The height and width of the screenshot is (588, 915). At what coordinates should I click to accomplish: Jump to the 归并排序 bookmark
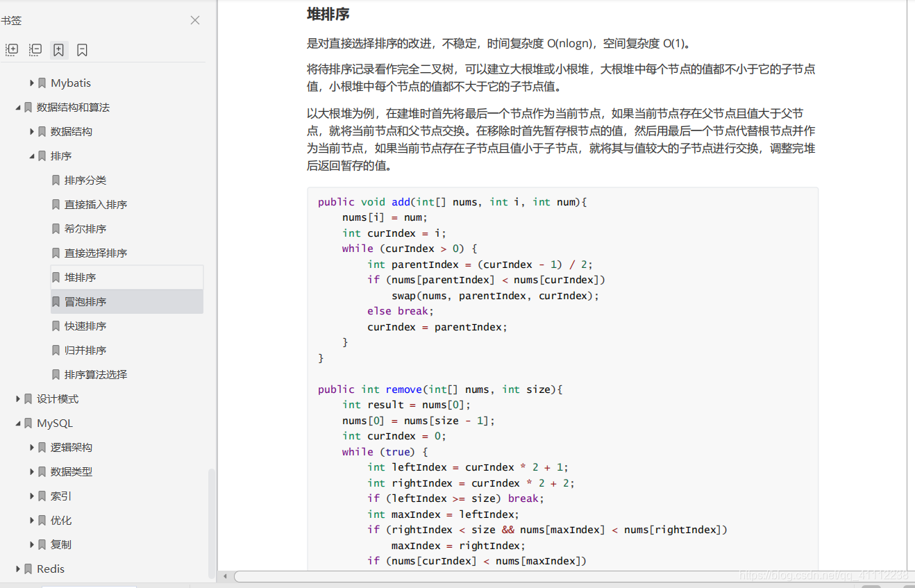click(85, 350)
